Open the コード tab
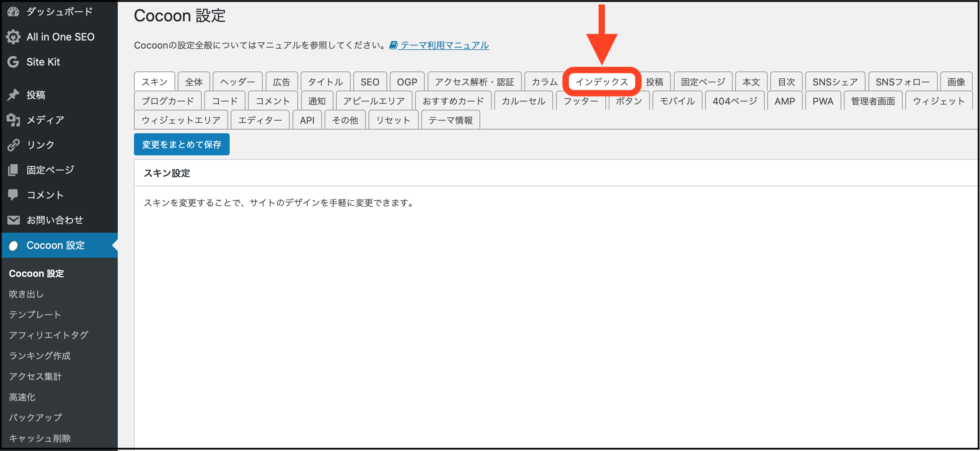 224,101
